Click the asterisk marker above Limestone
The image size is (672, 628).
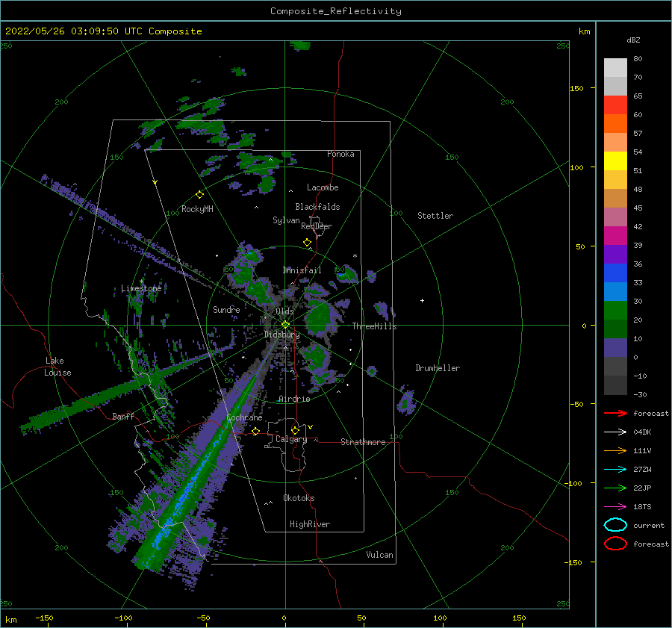(141, 282)
